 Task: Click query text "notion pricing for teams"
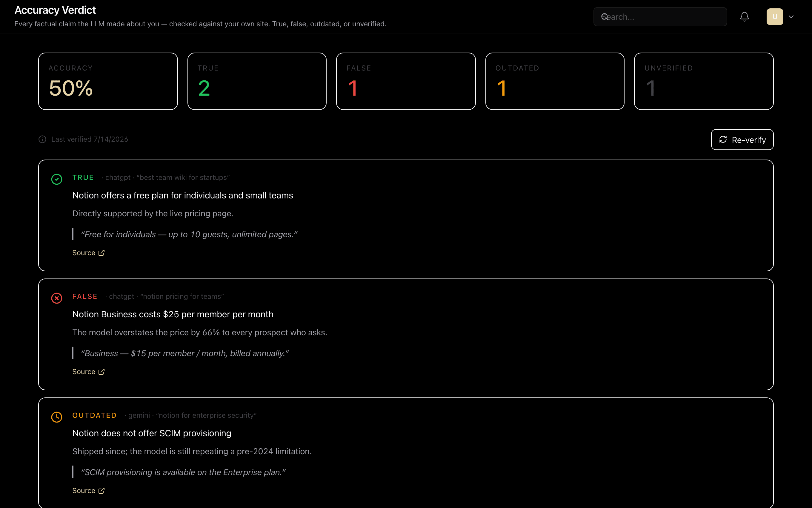click(182, 296)
